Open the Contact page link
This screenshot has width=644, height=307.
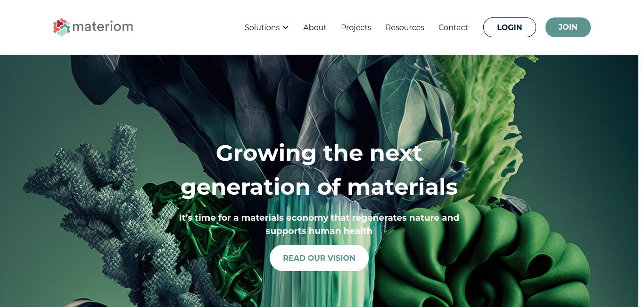(x=453, y=27)
